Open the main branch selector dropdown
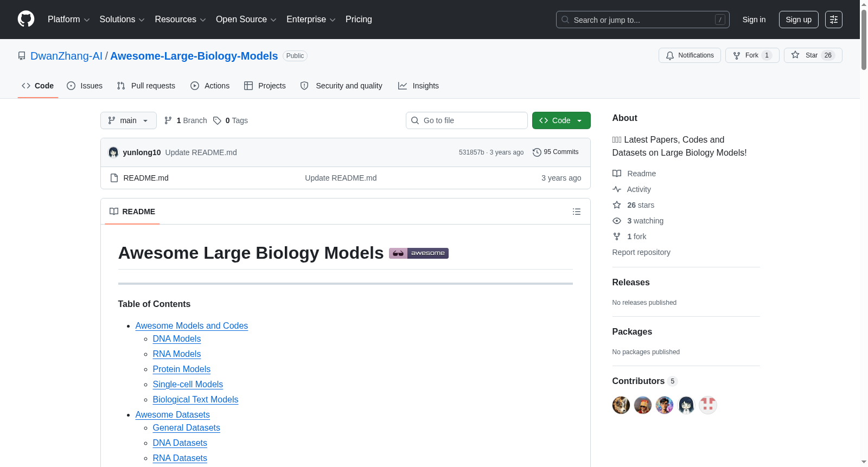868x467 pixels. pyautogui.click(x=129, y=120)
